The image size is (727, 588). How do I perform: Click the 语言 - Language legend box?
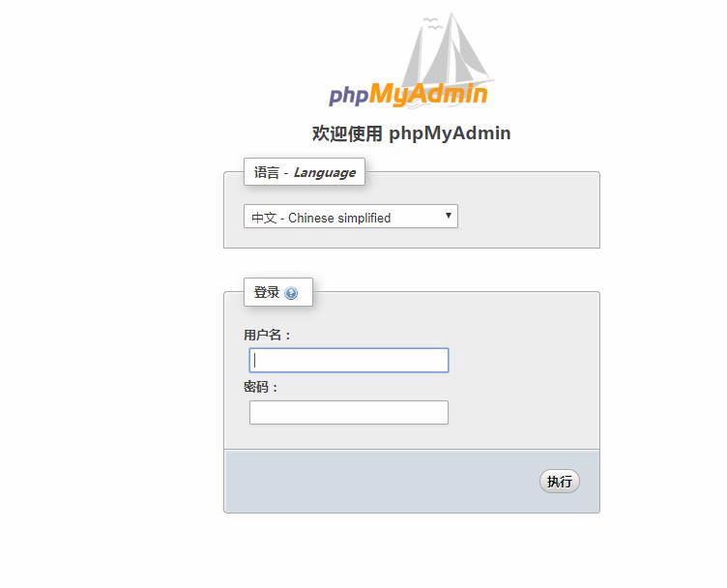[305, 172]
